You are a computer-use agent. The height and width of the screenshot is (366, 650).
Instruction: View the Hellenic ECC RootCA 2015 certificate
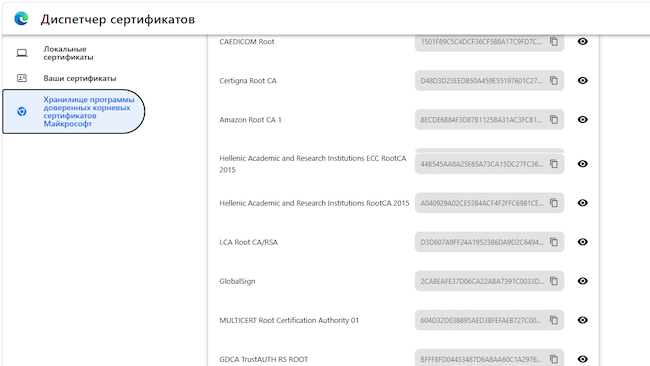click(x=582, y=164)
